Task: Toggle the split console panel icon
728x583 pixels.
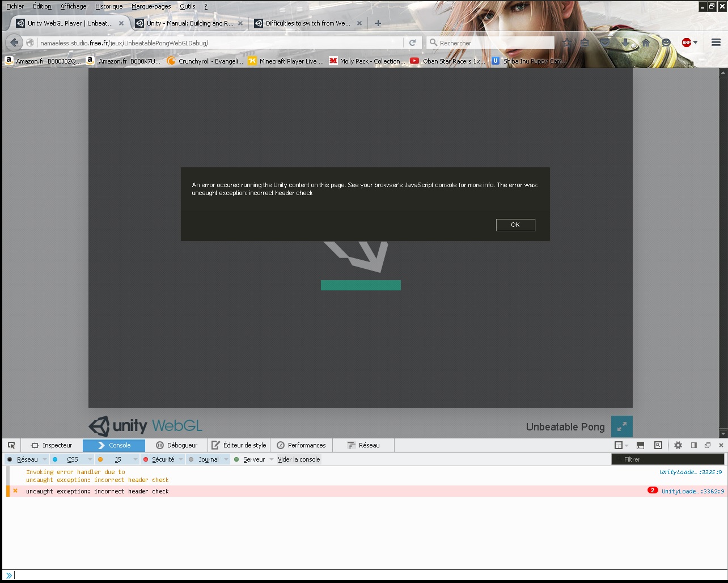Action: pos(640,445)
